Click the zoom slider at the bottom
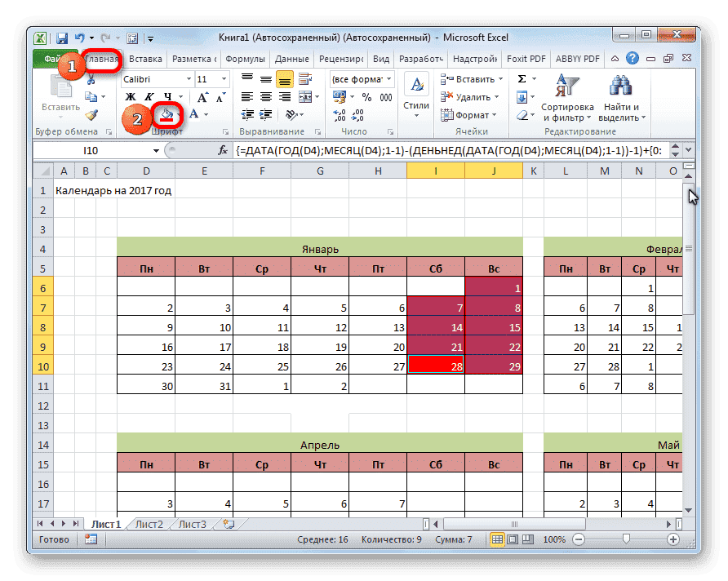 click(626, 539)
